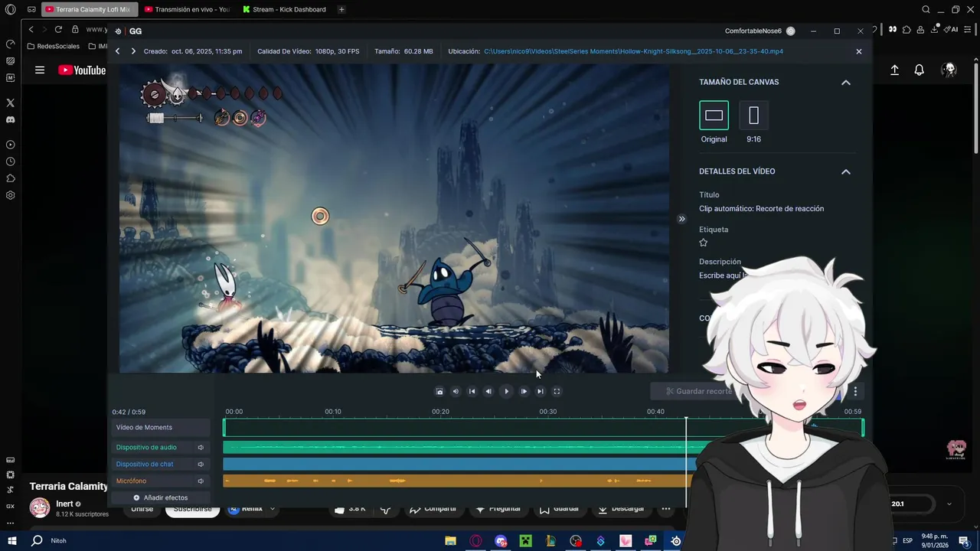Image resolution: width=980 pixels, height=551 pixels.
Task: Seek the timeline at 00:20
Action: tap(440, 412)
